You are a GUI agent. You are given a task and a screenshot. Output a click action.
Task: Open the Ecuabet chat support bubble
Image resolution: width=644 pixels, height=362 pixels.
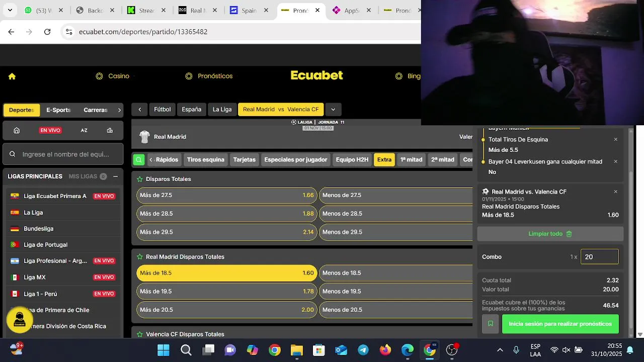tap(20, 320)
